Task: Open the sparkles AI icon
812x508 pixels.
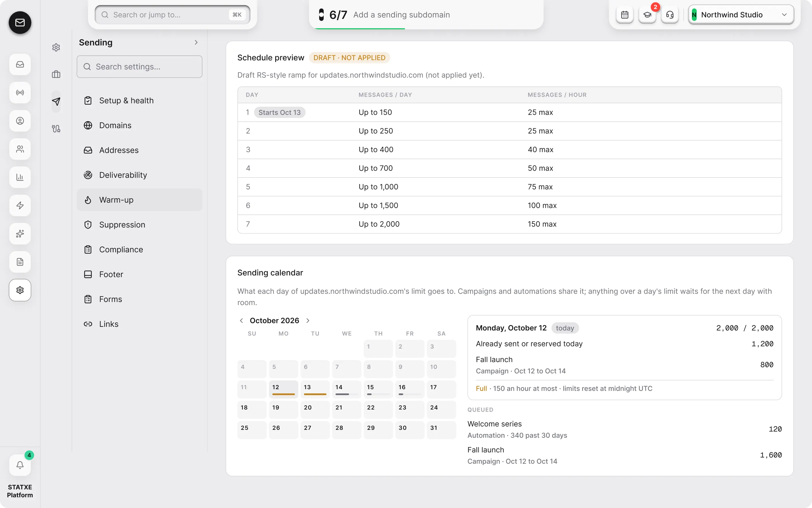Action: click(20, 234)
